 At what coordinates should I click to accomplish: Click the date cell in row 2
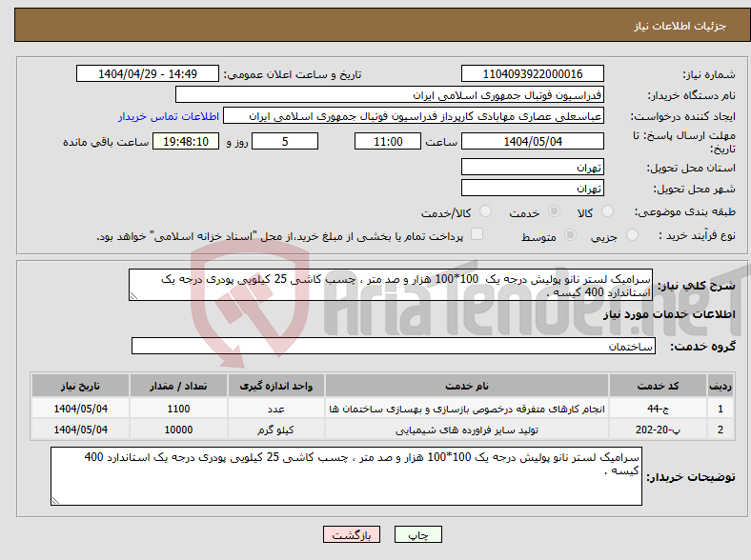pyautogui.click(x=80, y=430)
